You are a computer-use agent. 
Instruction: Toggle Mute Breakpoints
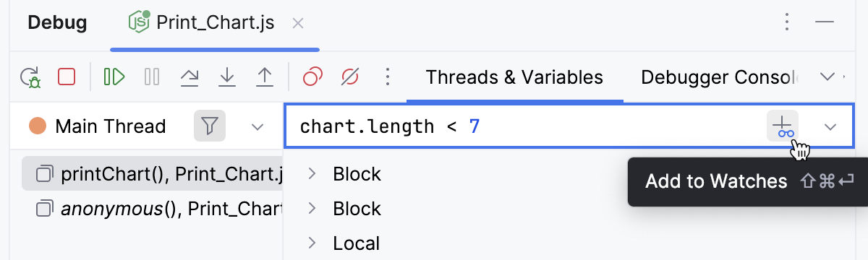tap(350, 77)
